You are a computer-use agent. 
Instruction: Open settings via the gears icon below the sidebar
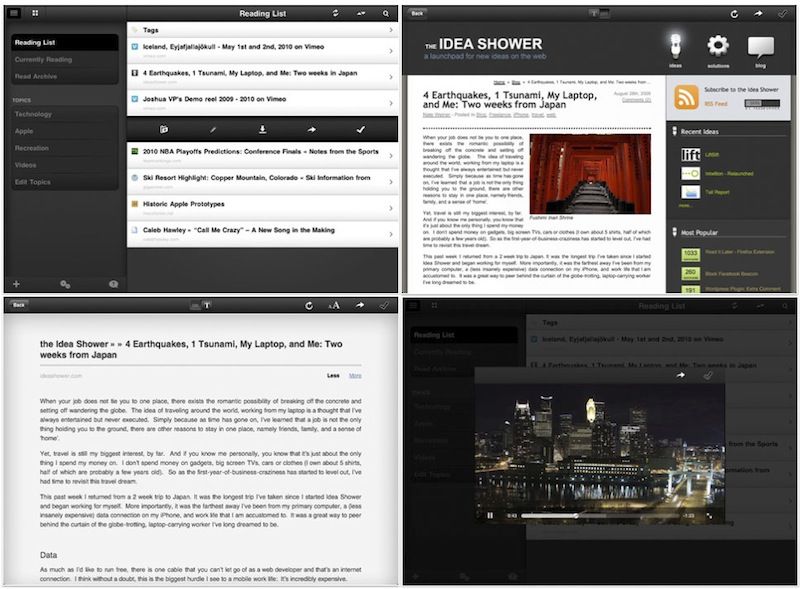tap(65, 284)
